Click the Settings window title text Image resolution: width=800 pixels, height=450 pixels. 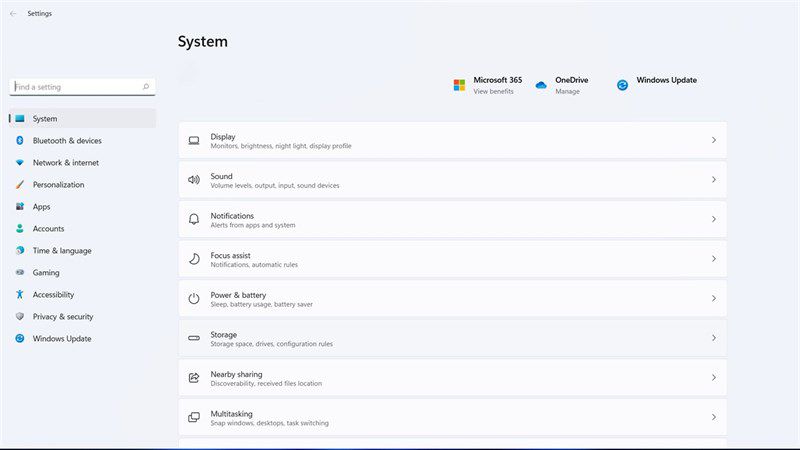coord(40,14)
